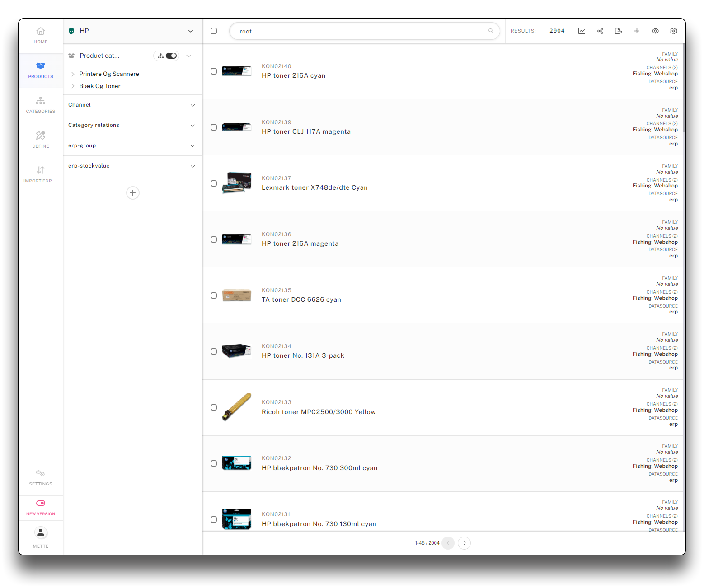Add a new filter with plus circle

[133, 193]
